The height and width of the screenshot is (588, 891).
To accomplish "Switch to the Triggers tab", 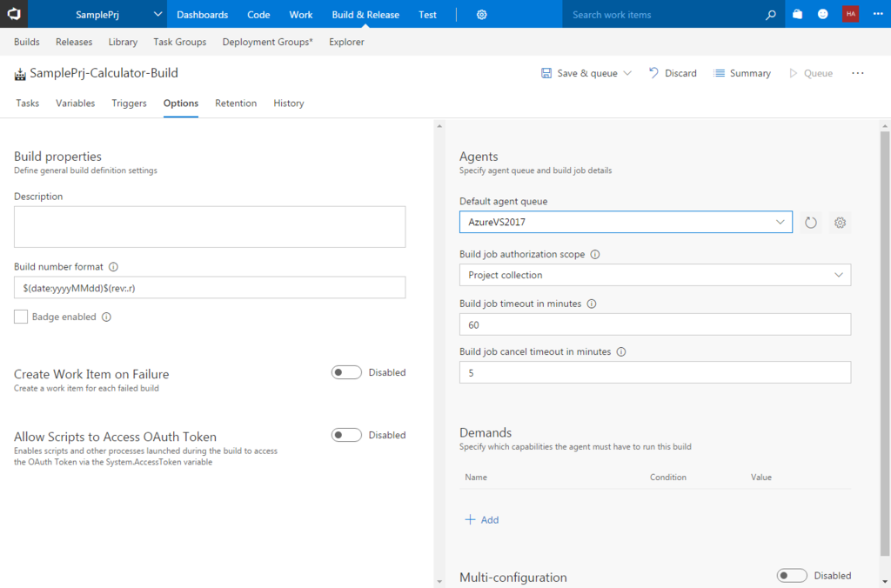I will coord(129,104).
